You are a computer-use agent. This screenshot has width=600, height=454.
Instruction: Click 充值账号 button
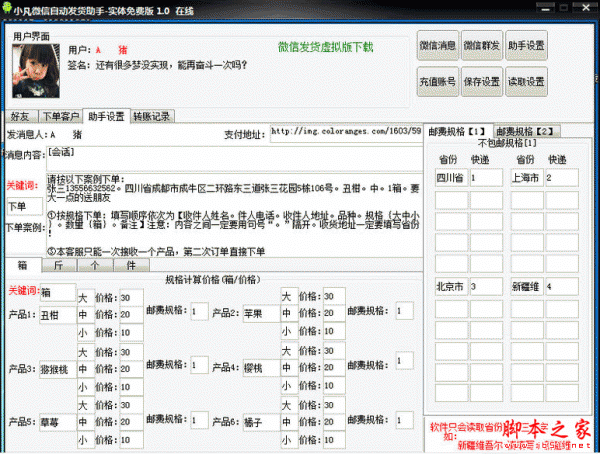[x=438, y=82]
